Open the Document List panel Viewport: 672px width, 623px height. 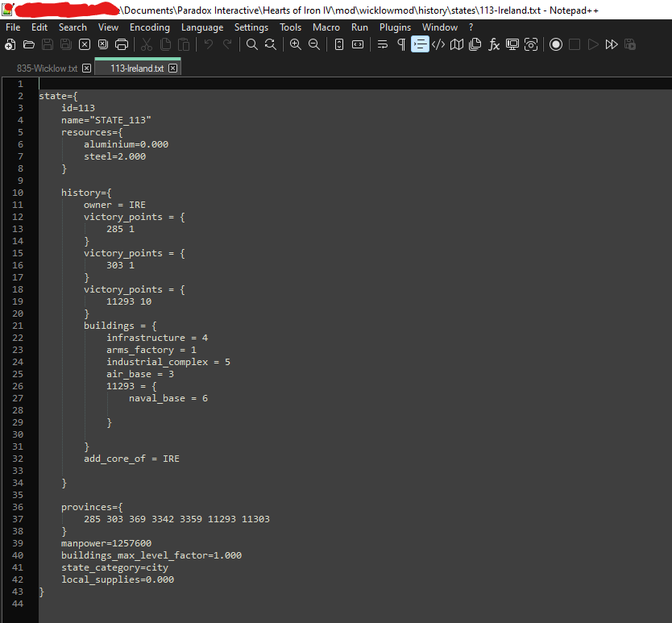475,44
